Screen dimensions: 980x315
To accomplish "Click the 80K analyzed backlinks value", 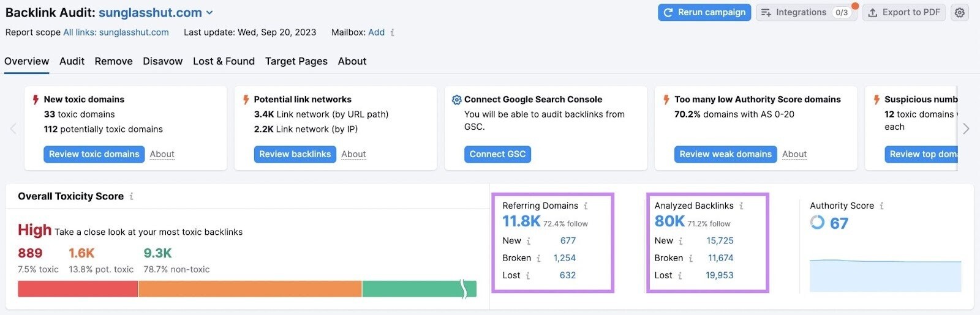I will point(669,221).
